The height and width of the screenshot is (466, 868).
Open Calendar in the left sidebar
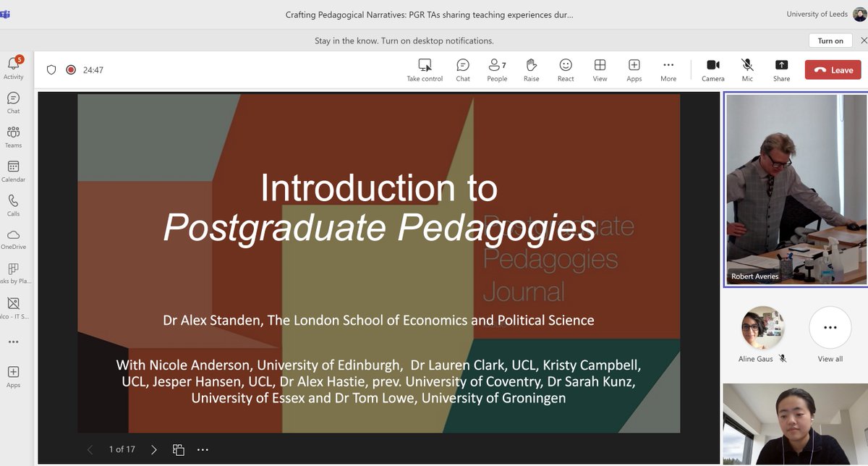point(13,171)
